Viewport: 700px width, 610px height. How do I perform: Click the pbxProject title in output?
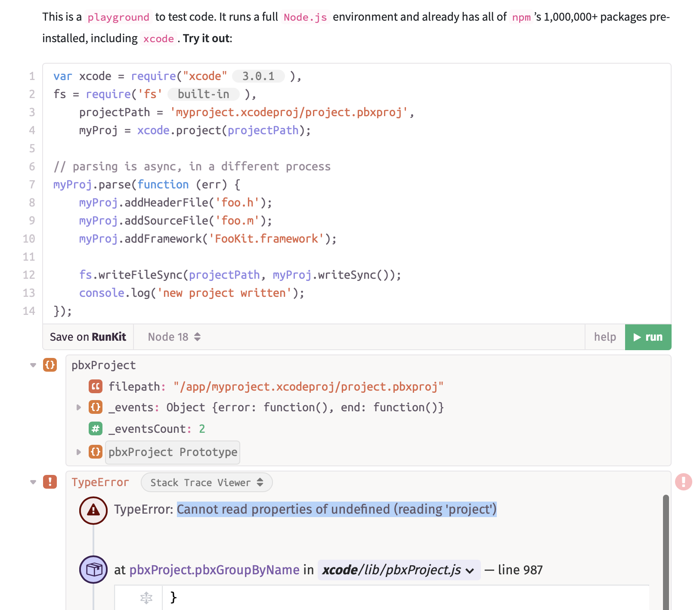(104, 365)
